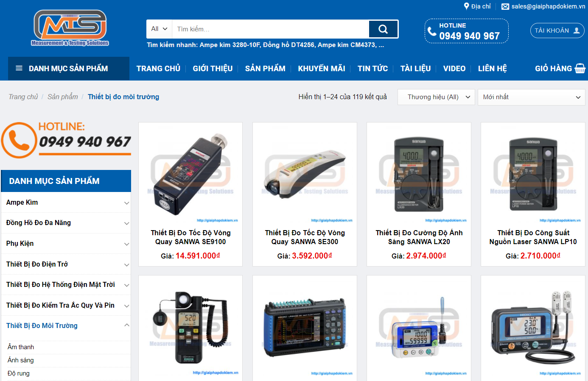The width and height of the screenshot is (588, 381).
Task: Open the Âm thanh subcategory link
Action: point(21,347)
